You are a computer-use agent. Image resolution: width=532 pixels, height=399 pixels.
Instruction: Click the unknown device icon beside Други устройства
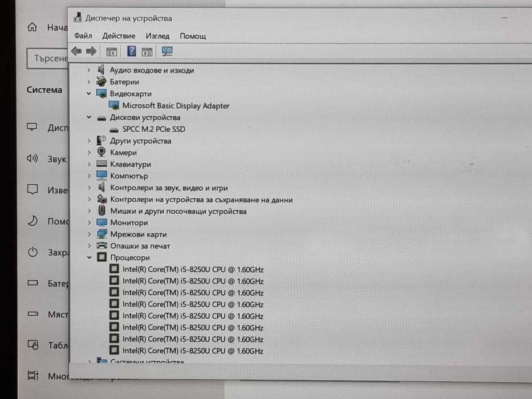click(x=101, y=140)
